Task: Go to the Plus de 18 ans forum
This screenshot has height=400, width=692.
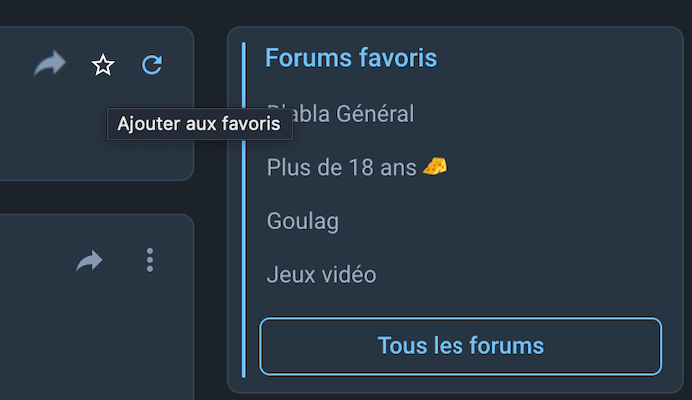Action: pyautogui.click(x=341, y=167)
